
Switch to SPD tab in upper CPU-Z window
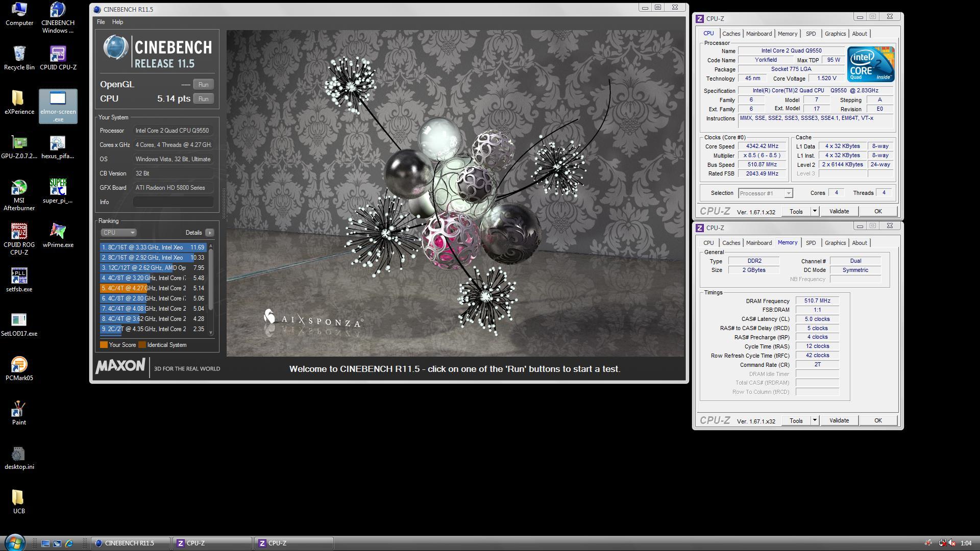coord(811,34)
